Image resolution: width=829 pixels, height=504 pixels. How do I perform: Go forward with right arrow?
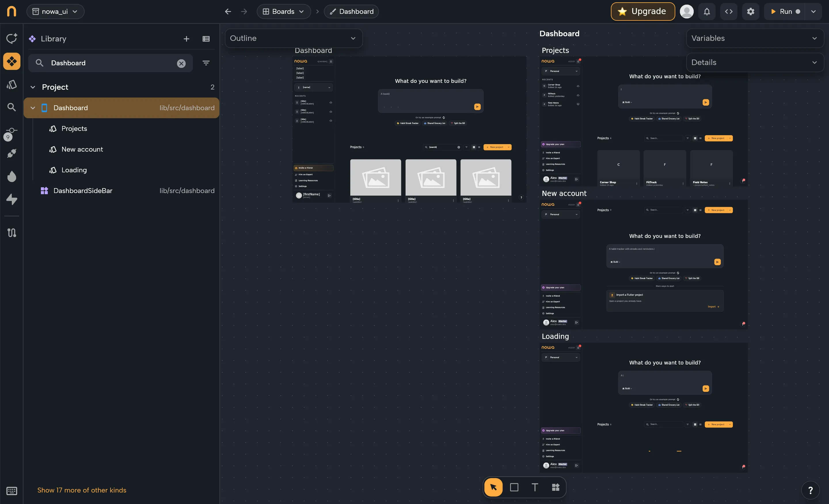pos(244,12)
